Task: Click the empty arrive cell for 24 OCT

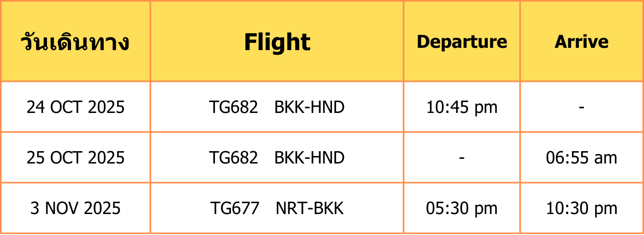Action: pyautogui.click(x=582, y=107)
